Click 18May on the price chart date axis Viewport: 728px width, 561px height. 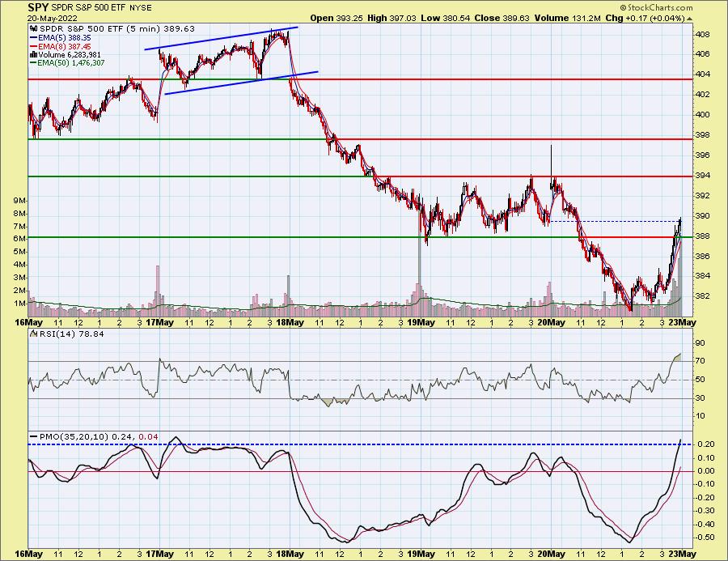pos(290,322)
